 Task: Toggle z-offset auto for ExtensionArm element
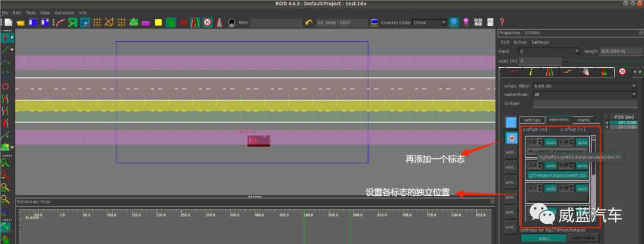pyautogui.click(x=550, y=142)
